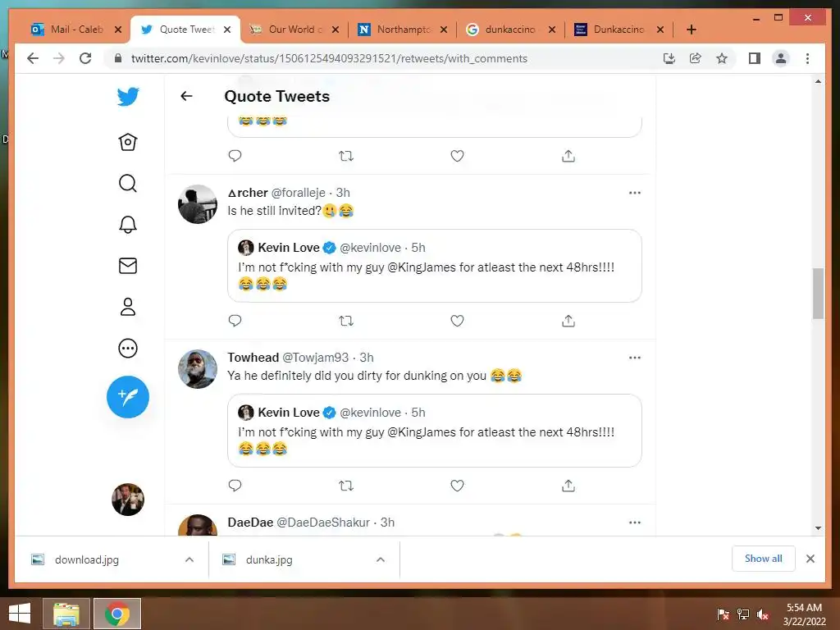Click the share page icon in address bar

pos(696,58)
